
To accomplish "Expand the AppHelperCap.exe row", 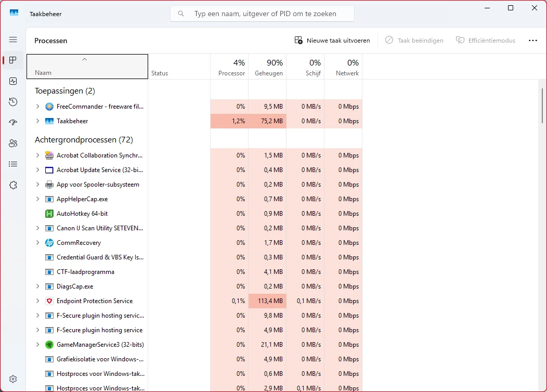I will 37,199.
